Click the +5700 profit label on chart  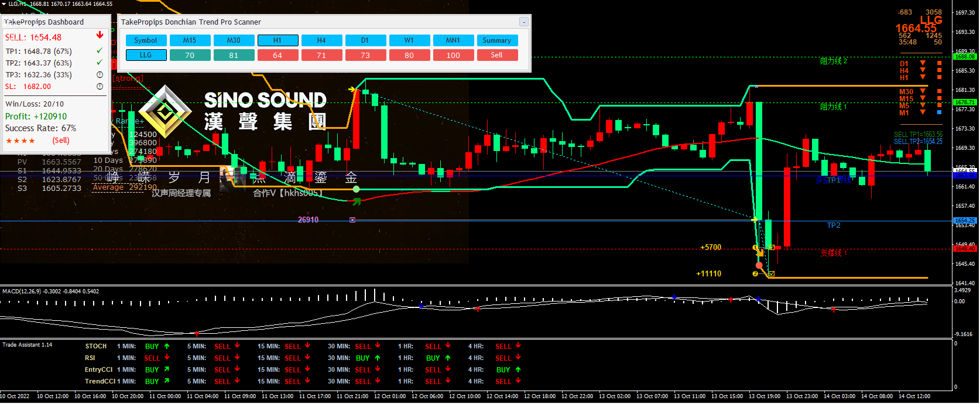(711, 248)
